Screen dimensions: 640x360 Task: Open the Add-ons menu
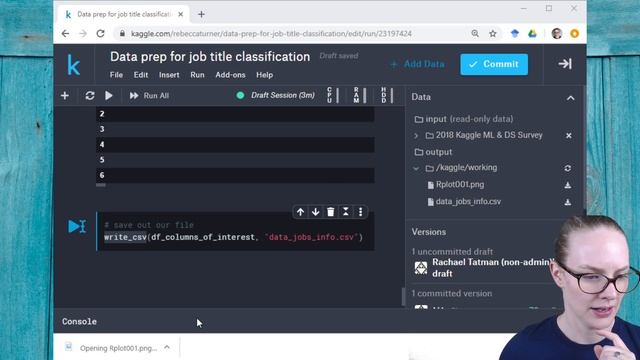click(x=230, y=75)
